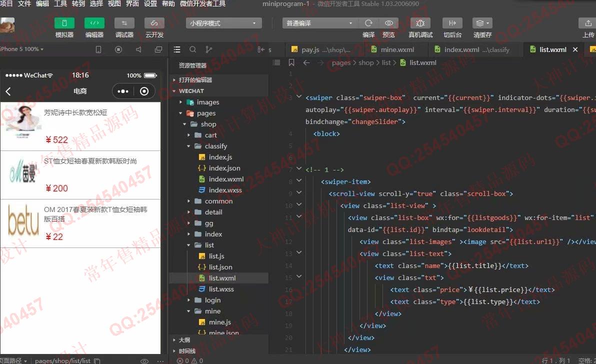
Task: Open the Settings (设置) menu
Action: tap(150, 4)
